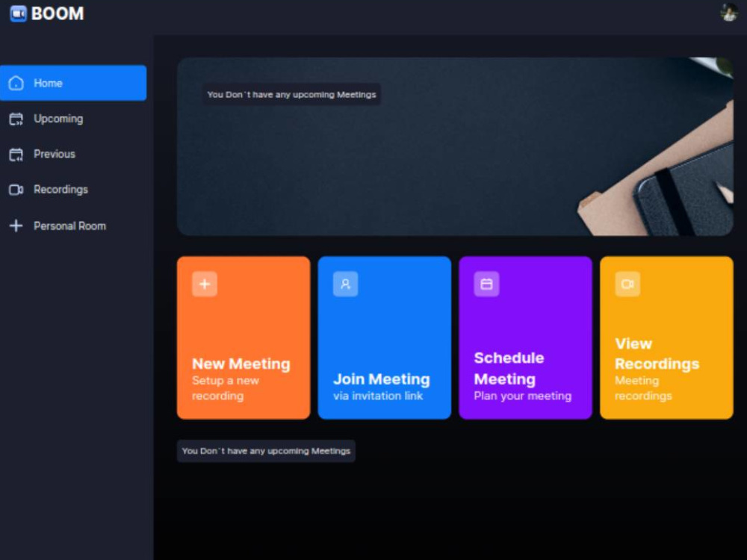Open Personal Room from the sidebar
This screenshot has width=747, height=560.
coord(73,225)
